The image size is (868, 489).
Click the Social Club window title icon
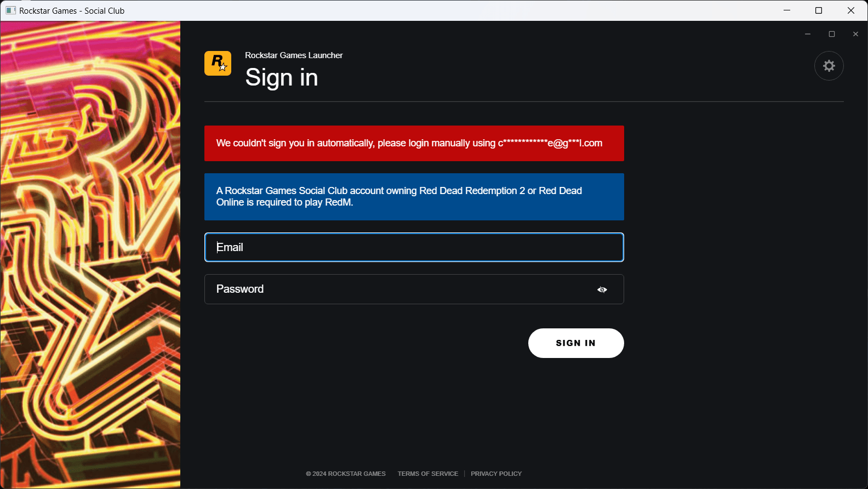point(10,10)
